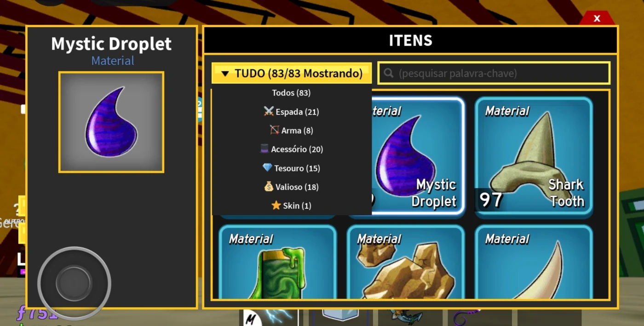Image resolution: width=644 pixels, height=326 pixels.
Task: Select the Shark Tooth material item
Action: pyautogui.click(x=534, y=155)
